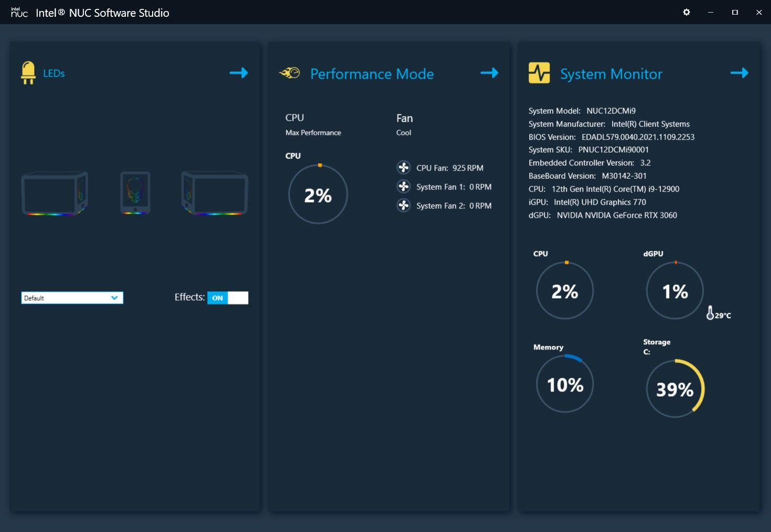Open the Default LED profile dropdown
Viewport: 771px width, 532px height.
coord(72,298)
